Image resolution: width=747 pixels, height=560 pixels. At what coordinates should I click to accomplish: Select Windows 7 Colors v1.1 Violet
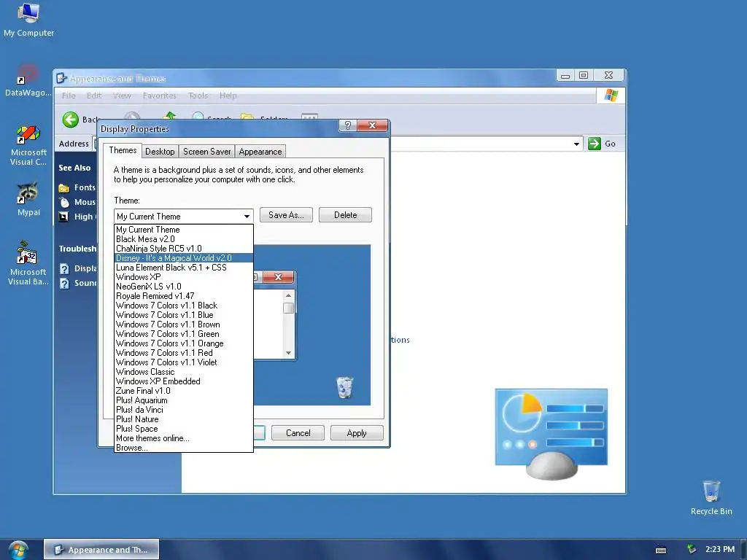click(183, 362)
